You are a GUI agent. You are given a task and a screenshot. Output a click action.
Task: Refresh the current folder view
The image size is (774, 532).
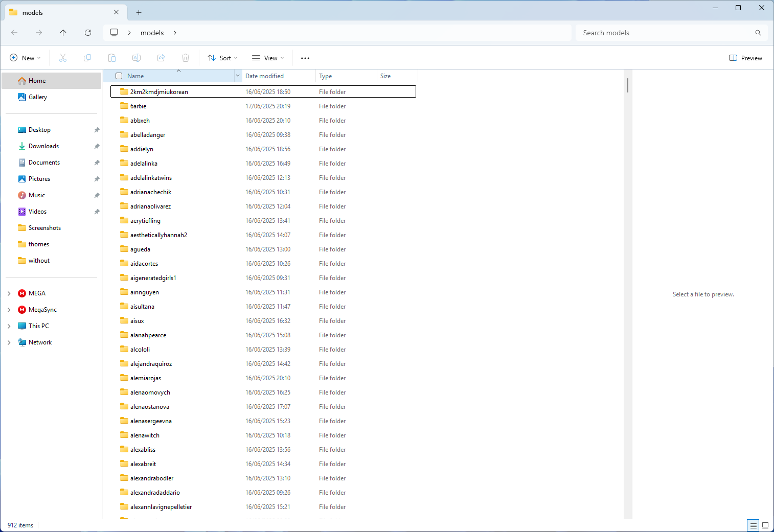tap(88, 32)
